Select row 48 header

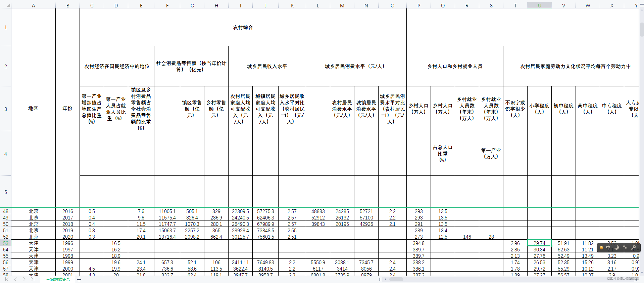tap(6, 211)
